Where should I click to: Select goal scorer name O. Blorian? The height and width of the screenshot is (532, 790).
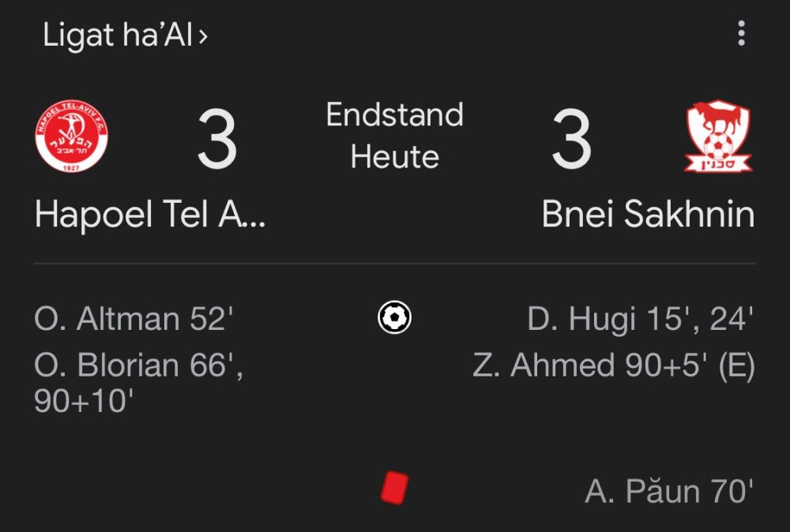[107, 365]
